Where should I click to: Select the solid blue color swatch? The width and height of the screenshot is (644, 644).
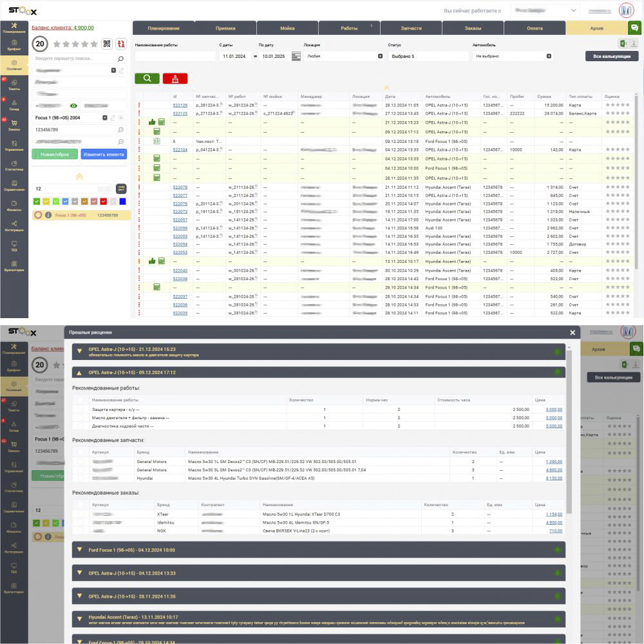point(122,202)
